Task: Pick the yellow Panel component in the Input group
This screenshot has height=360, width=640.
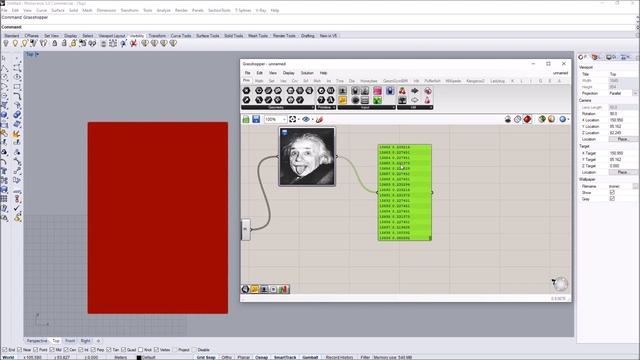Action: coord(342,100)
